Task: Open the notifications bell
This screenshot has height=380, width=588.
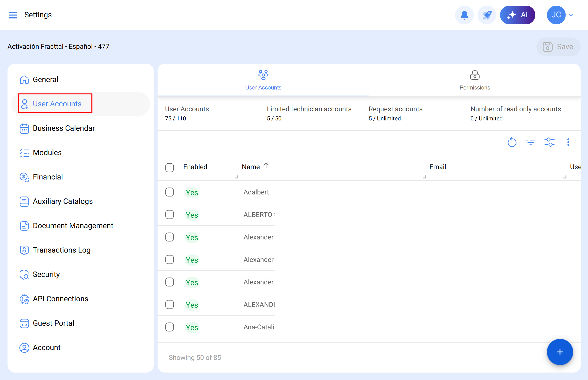Action: point(464,15)
